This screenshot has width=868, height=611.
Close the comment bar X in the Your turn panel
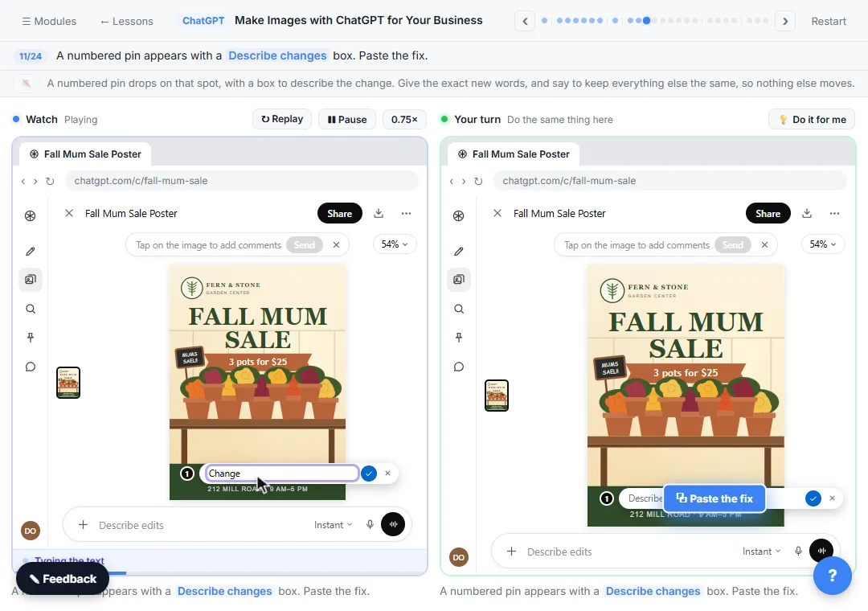[x=764, y=245]
